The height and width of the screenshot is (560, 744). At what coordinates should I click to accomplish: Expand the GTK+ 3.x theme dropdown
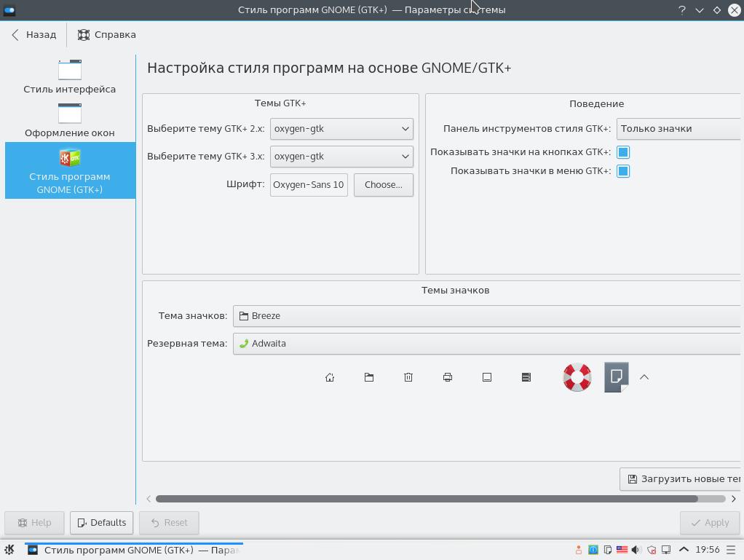coord(341,157)
